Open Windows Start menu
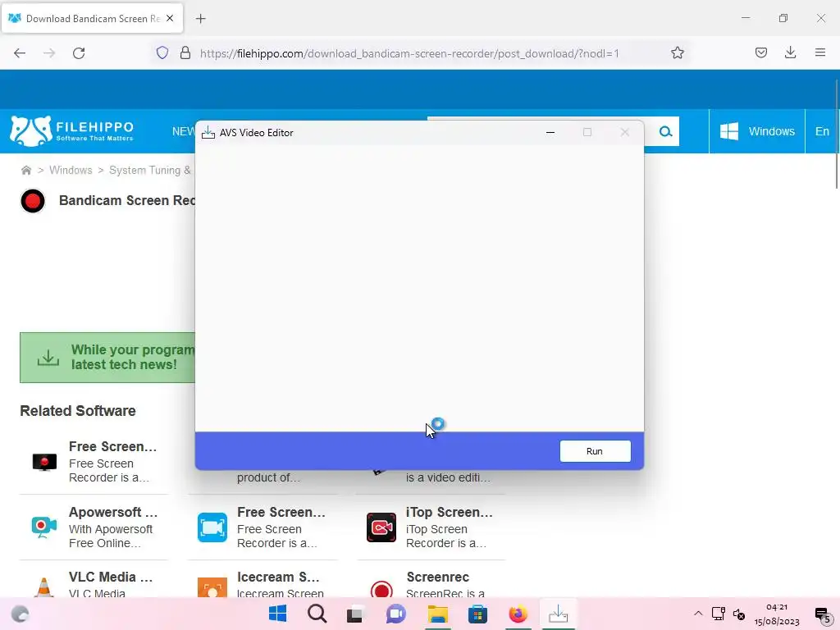840x630 pixels. tap(277, 614)
